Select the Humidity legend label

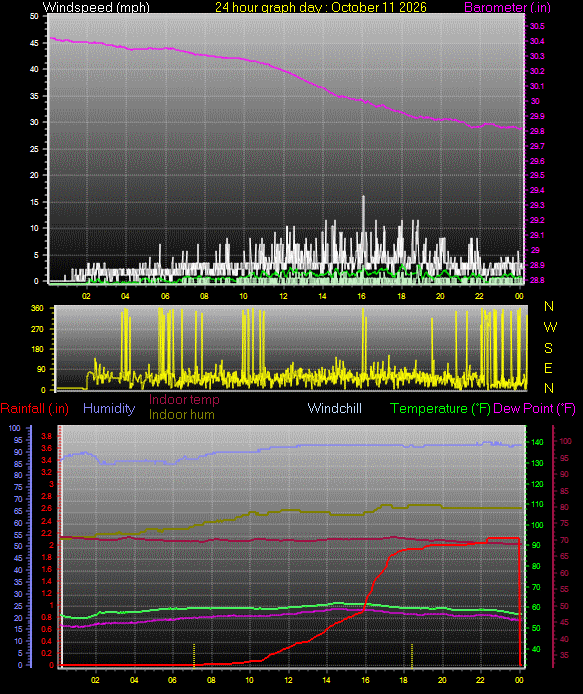coord(109,408)
